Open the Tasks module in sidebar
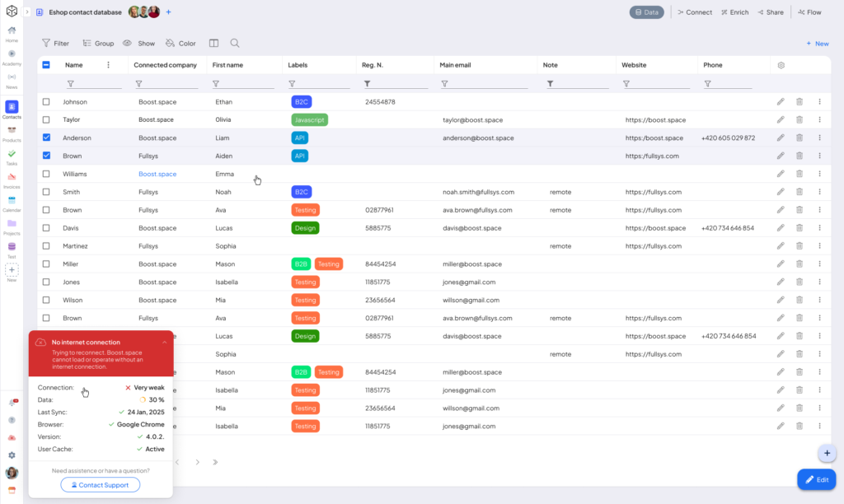844x504 pixels. (x=12, y=154)
